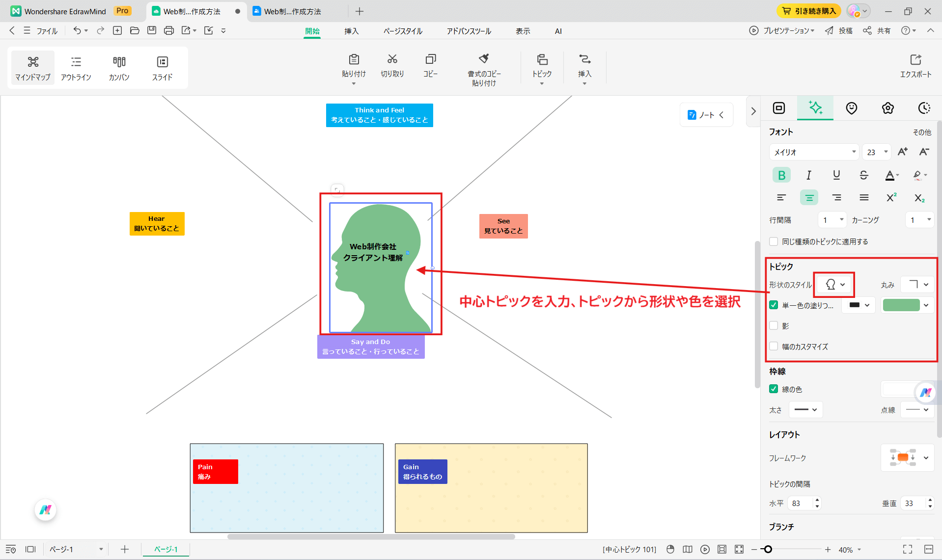
Task: Click the 切り取り (cut) icon
Action: tap(392, 66)
